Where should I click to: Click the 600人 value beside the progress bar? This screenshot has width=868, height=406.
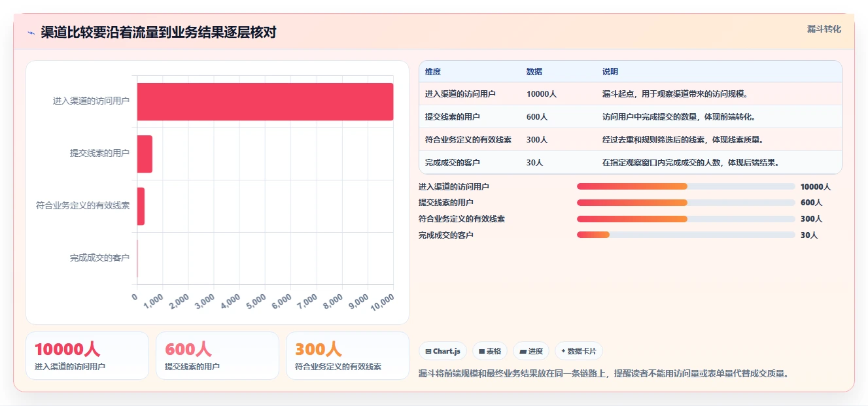[811, 203]
